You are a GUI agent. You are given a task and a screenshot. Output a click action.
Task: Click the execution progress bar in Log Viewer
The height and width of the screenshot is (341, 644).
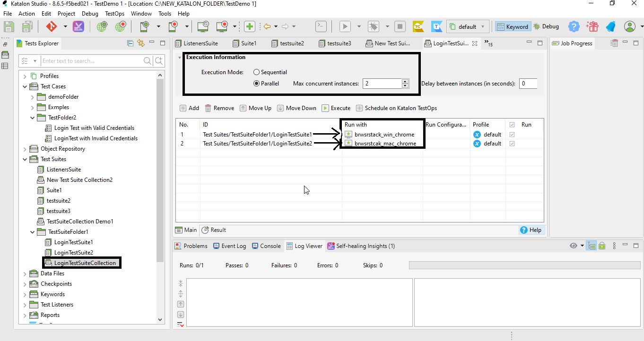[525, 265]
